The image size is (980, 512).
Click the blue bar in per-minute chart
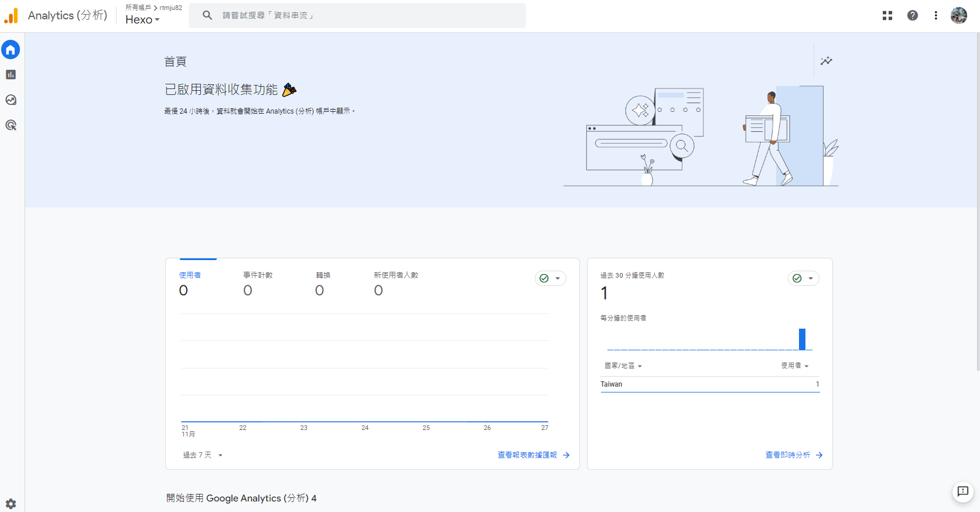802,339
